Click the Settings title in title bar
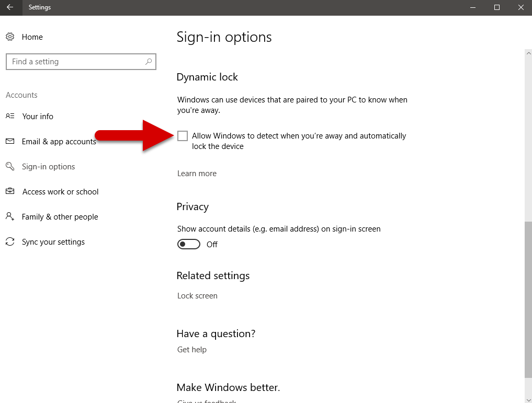Screen dimensions: 532x403 click(39, 7)
